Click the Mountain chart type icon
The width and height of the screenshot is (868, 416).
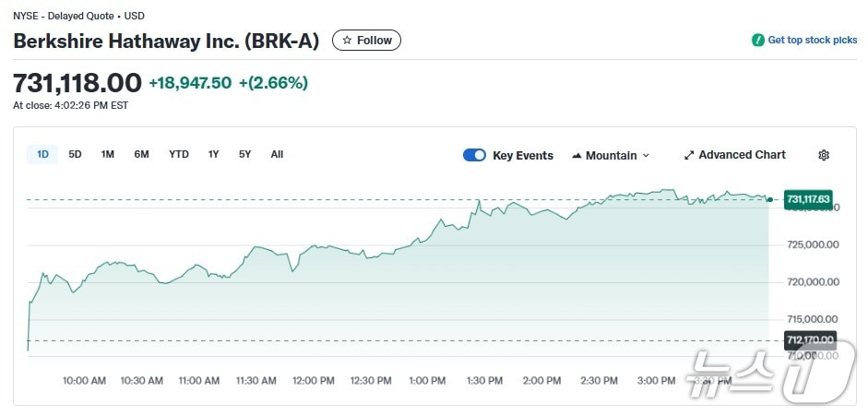point(577,155)
